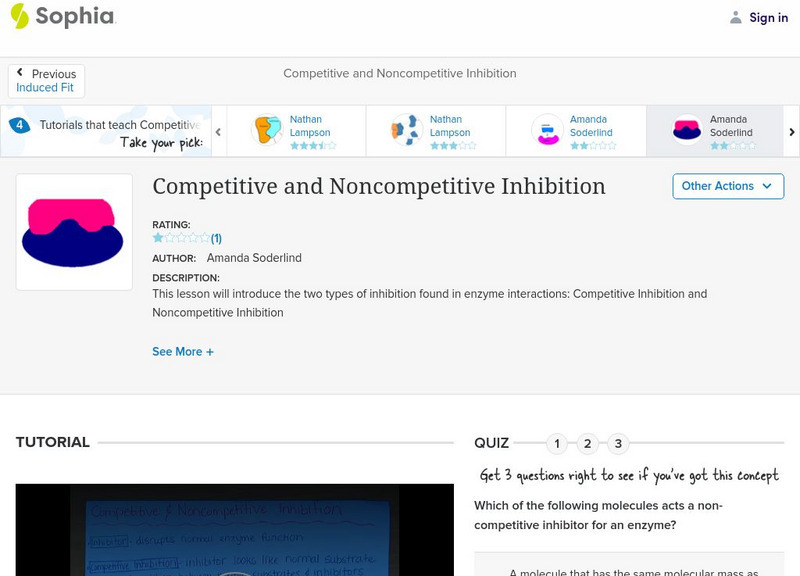
Task: Expand description with See More +
Action: tap(183, 352)
